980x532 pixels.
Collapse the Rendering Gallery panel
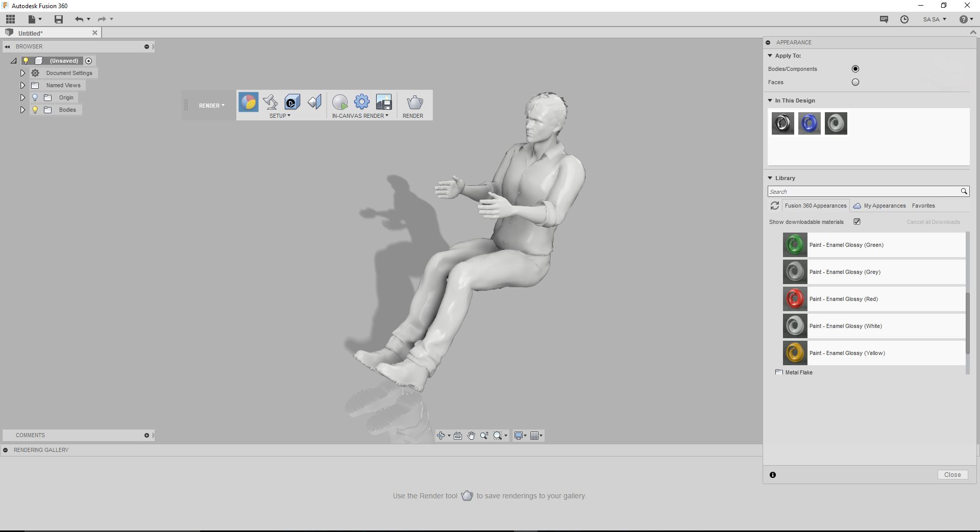click(5, 450)
